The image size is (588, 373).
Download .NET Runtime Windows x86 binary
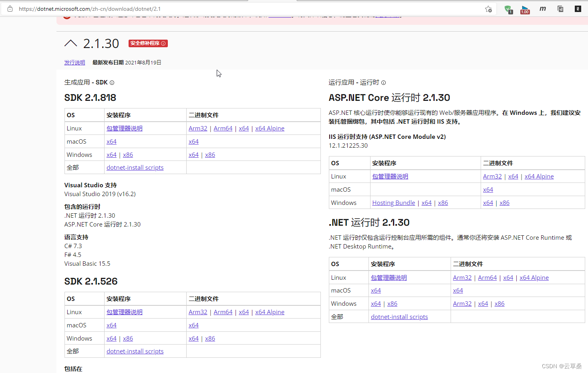pyautogui.click(x=499, y=304)
